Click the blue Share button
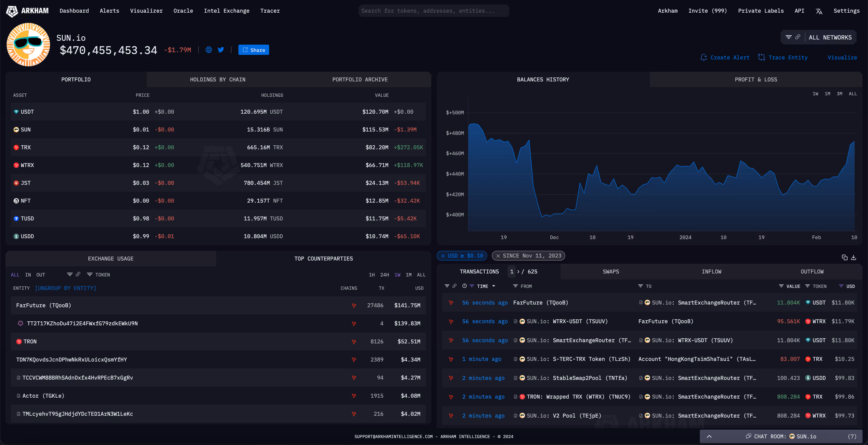Viewport: 868px width, 445px height. (x=253, y=50)
